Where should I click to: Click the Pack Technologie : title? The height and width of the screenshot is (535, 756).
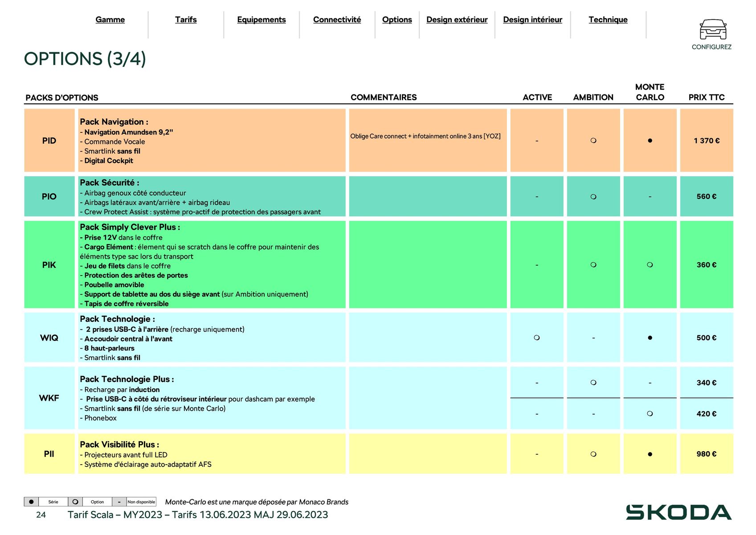(x=118, y=319)
